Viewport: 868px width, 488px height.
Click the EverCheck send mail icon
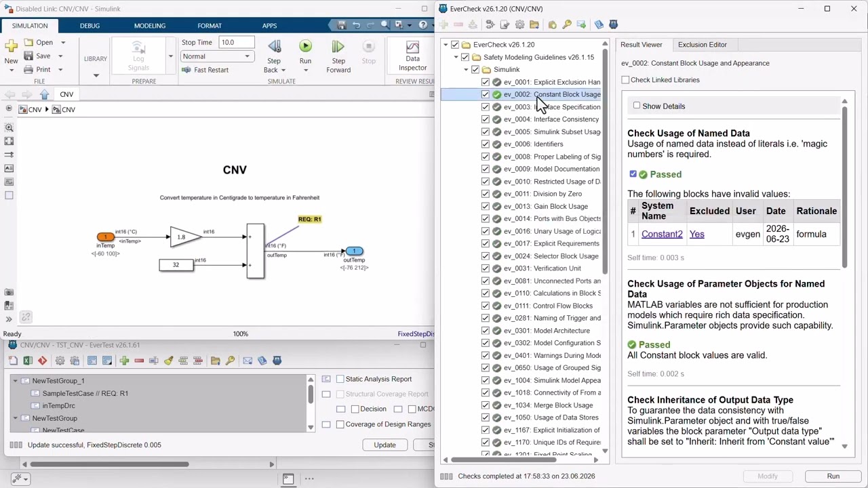point(581,24)
